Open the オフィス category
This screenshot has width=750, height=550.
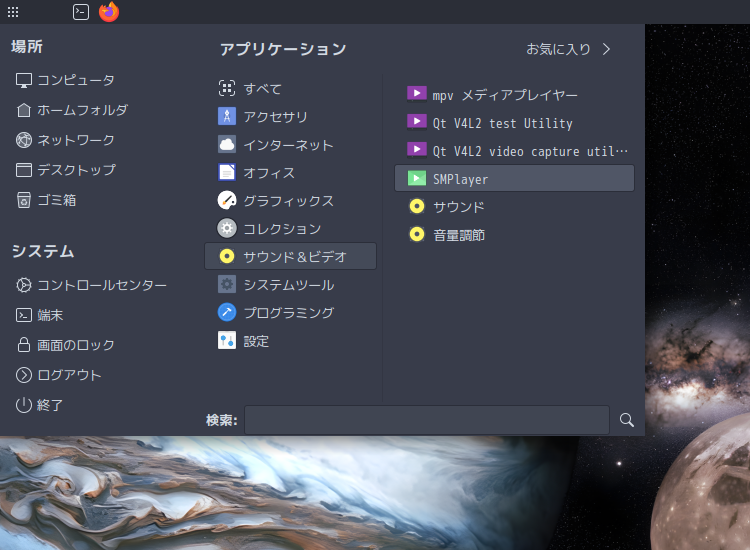[x=290, y=173]
